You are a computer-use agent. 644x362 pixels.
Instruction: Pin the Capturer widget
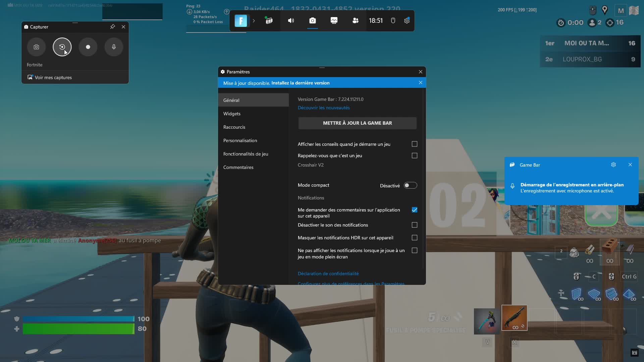(113, 27)
